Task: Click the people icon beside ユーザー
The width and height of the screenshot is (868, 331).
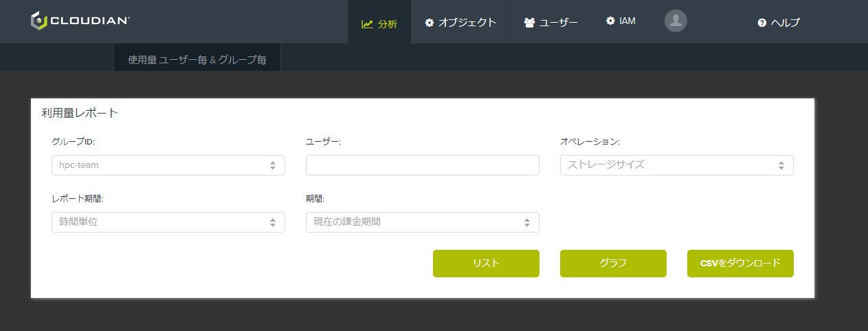Action: pos(529,23)
